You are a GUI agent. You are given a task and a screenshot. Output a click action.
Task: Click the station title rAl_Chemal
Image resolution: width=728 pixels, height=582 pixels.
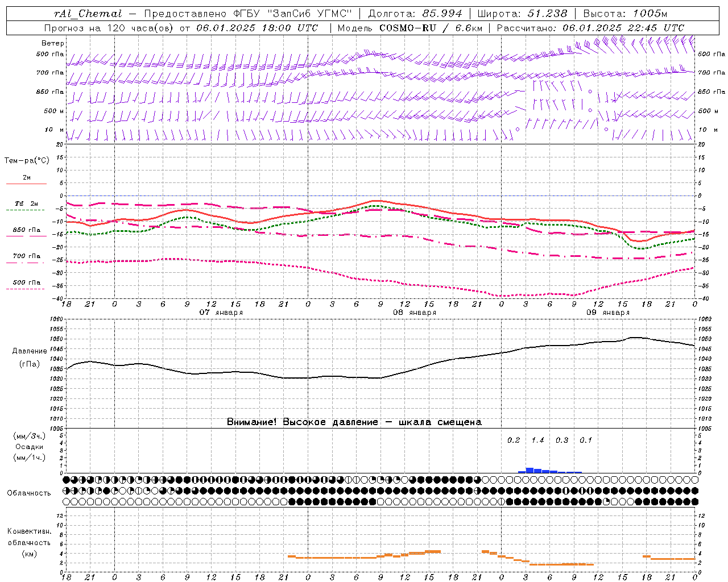click(88, 14)
